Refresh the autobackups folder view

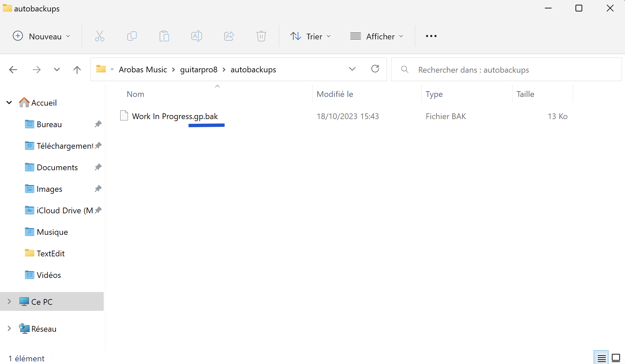375,69
